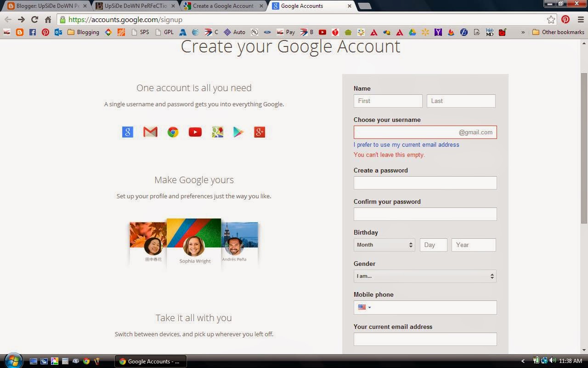Open the Ford bookmark icon
The height and width of the screenshot is (368, 588).
point(267,32)
